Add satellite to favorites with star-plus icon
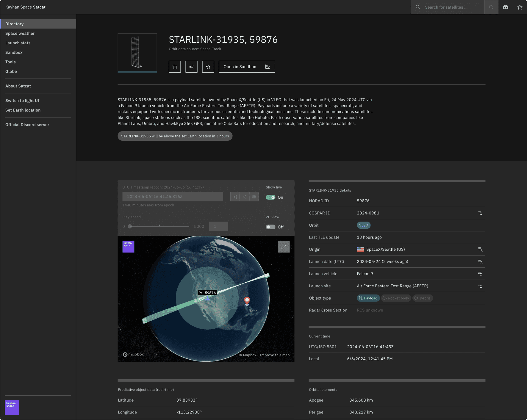Screen dimensions: 527x420 click(x=208, y=67)
